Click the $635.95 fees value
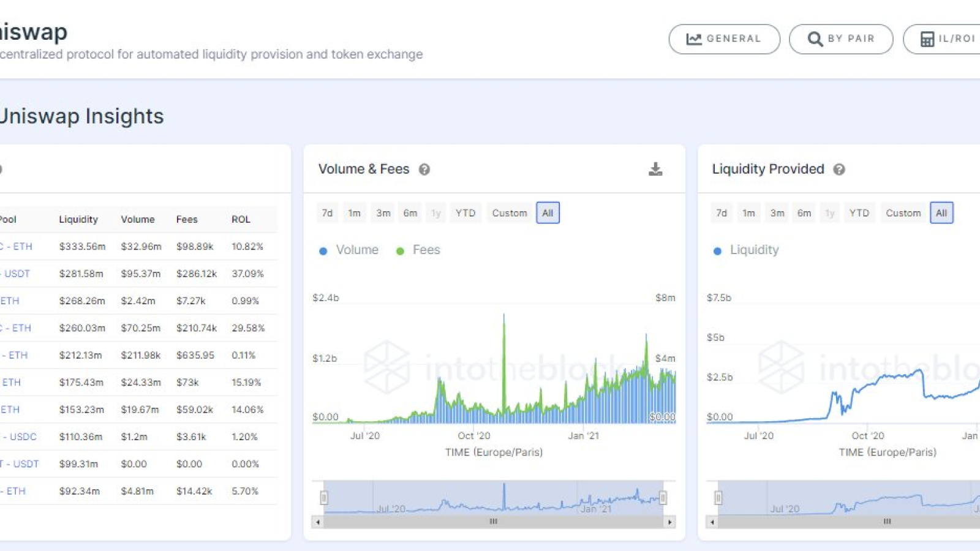Screen dimensions: 980x551 tap(195, 355)
